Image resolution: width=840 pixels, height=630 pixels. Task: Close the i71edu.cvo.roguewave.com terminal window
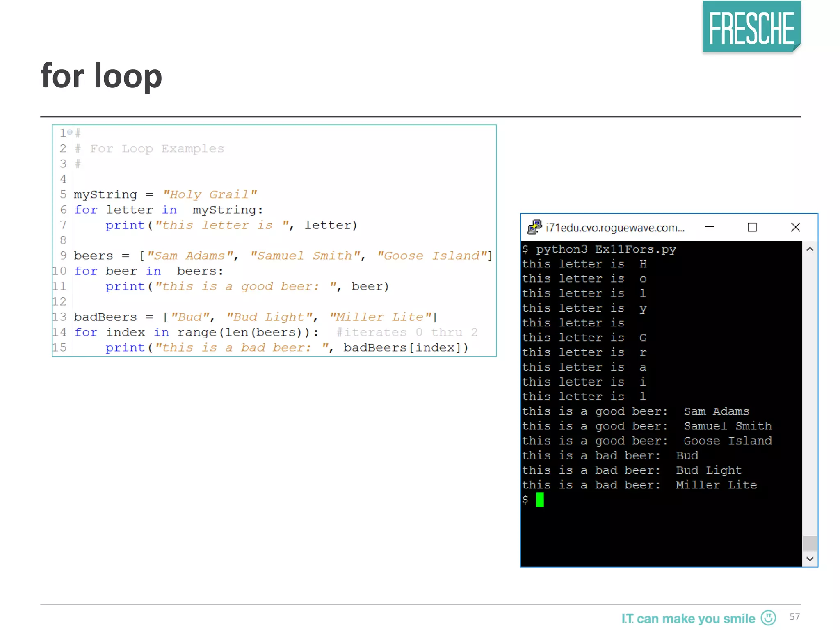coord(795,227)
